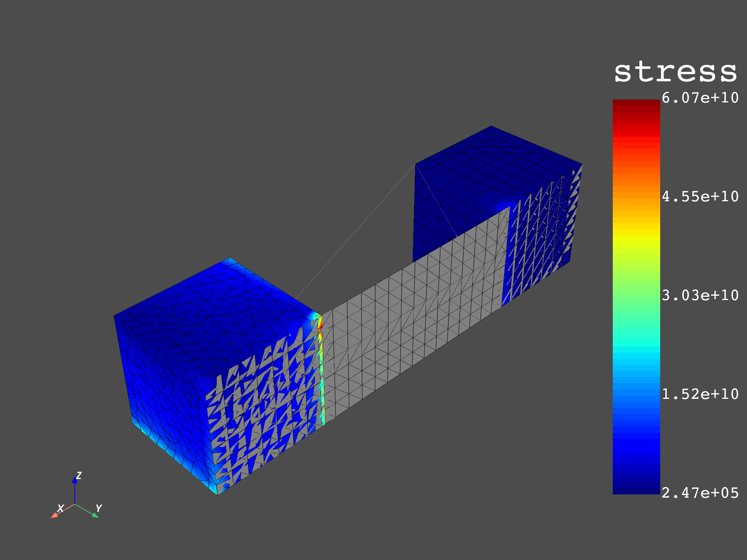Image resolution: width=747 pixels, height=560 pixels.
Task: Click the stress color bar gradient
Action: (x=636, y=297)
